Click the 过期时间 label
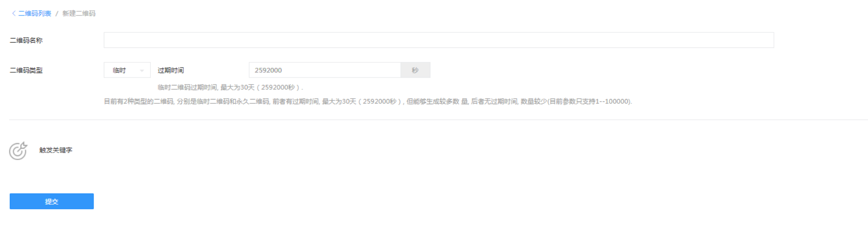868x237 pixels. point(171,70)
